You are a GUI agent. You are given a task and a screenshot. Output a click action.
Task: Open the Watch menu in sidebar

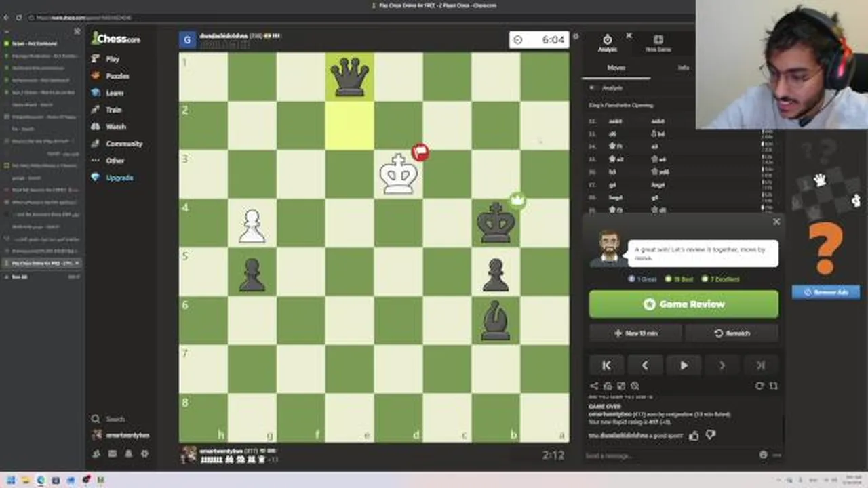tap(109, 127)
